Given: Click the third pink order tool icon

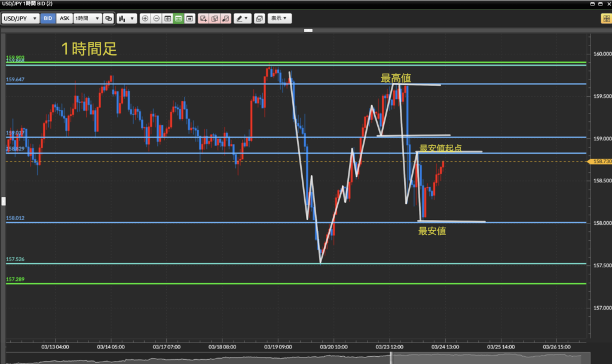Looking at the screenshot, I should pos(226,19).
